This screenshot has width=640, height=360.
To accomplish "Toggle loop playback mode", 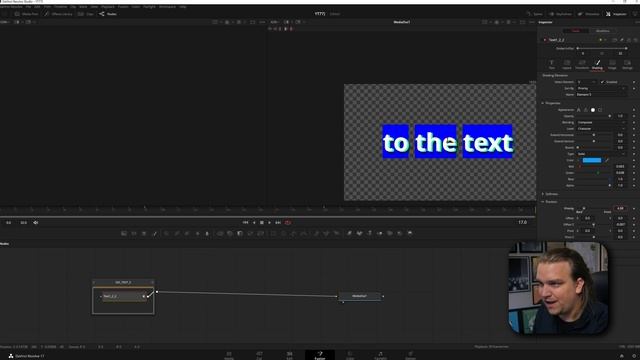I will click(288, 222).
